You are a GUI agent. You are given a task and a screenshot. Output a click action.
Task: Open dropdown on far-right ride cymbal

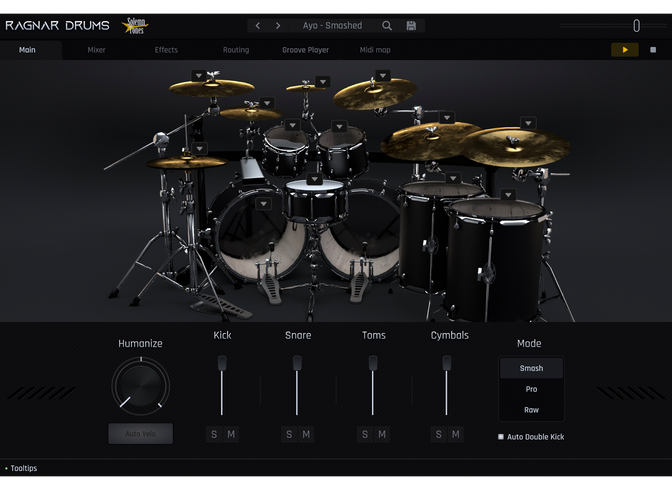point(528,123)
